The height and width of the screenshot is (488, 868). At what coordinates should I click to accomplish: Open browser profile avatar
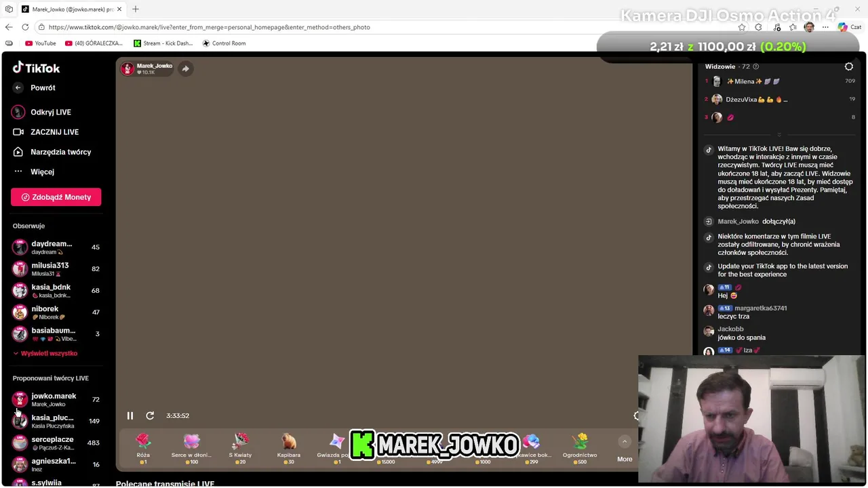[x=809, y=27]
